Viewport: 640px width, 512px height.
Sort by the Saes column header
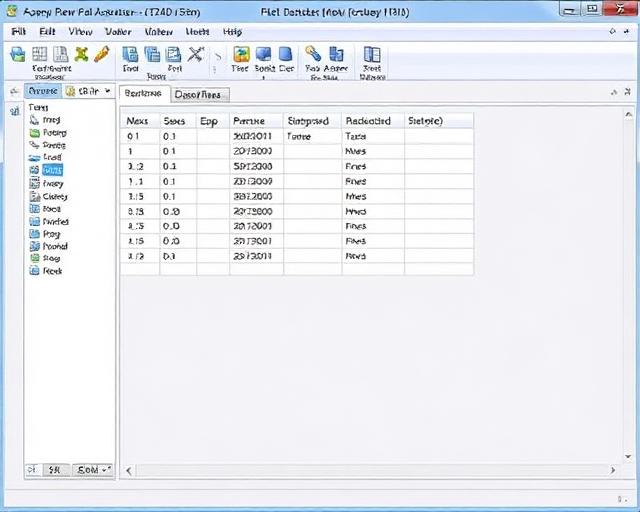point(178,121)
